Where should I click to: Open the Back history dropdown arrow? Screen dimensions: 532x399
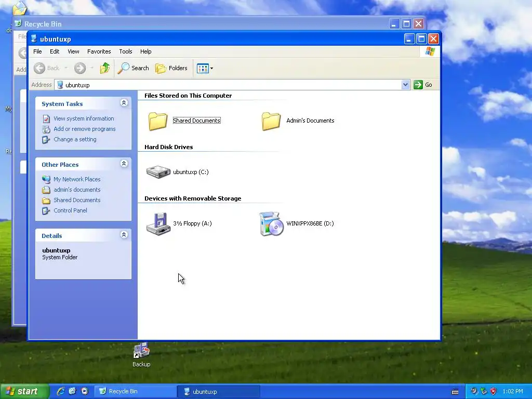[66, 68]
